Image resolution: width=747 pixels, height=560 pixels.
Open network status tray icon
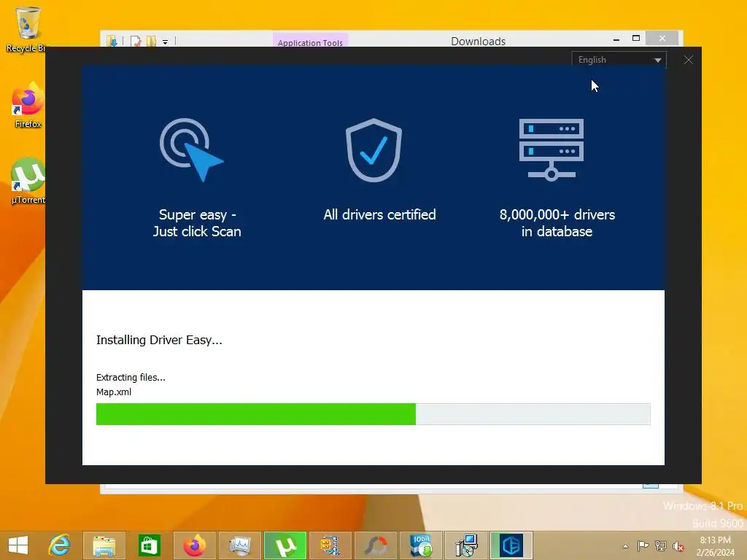(661, 545)
